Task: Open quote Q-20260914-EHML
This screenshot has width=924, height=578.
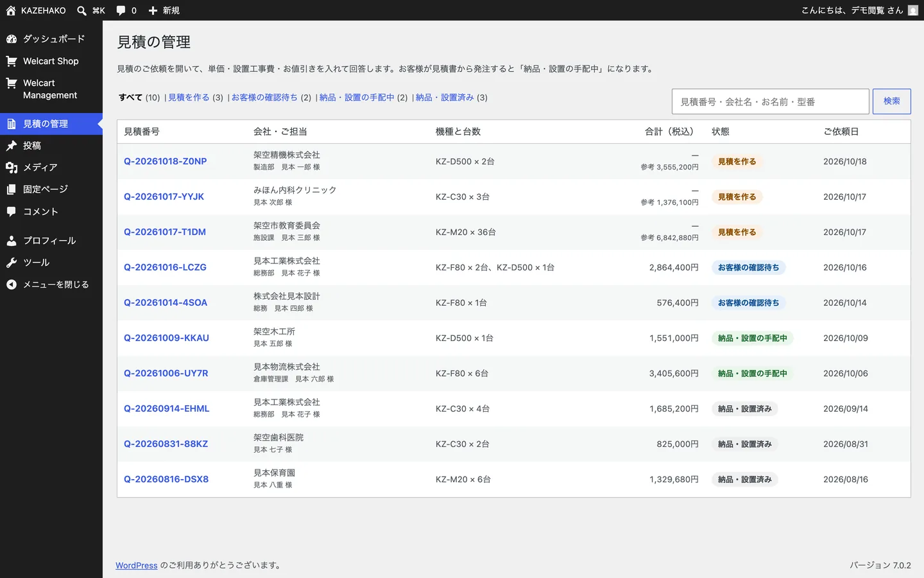Action: point(167,408)
